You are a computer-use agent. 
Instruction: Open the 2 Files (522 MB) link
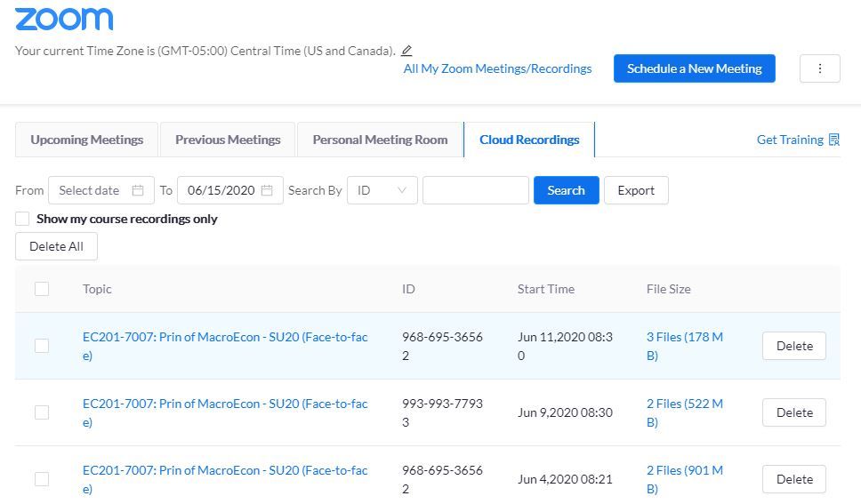pos(684,412)
